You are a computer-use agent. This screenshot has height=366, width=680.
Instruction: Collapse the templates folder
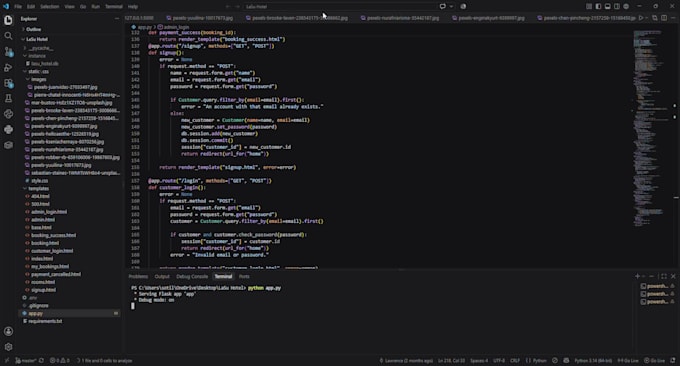point(38,188)
